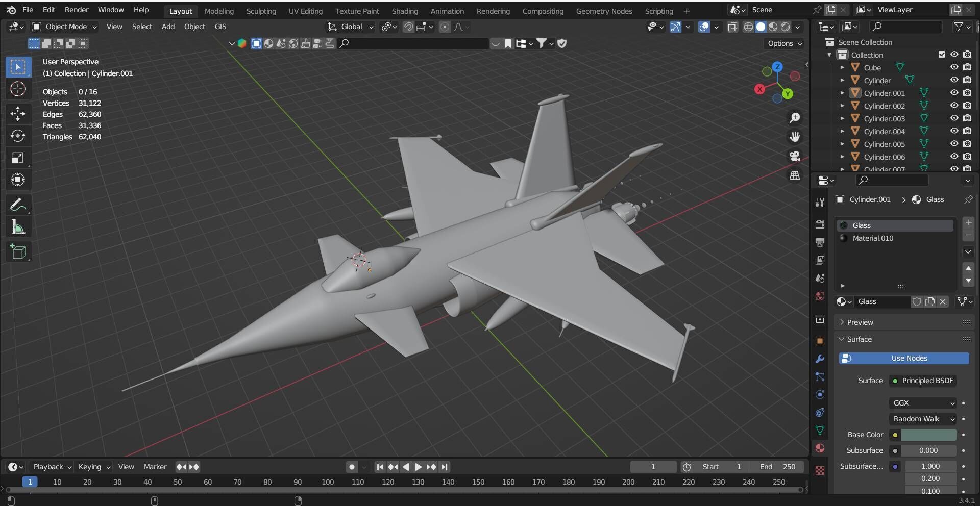Switch to rendered viewport shading

click(x=786, y=27)
